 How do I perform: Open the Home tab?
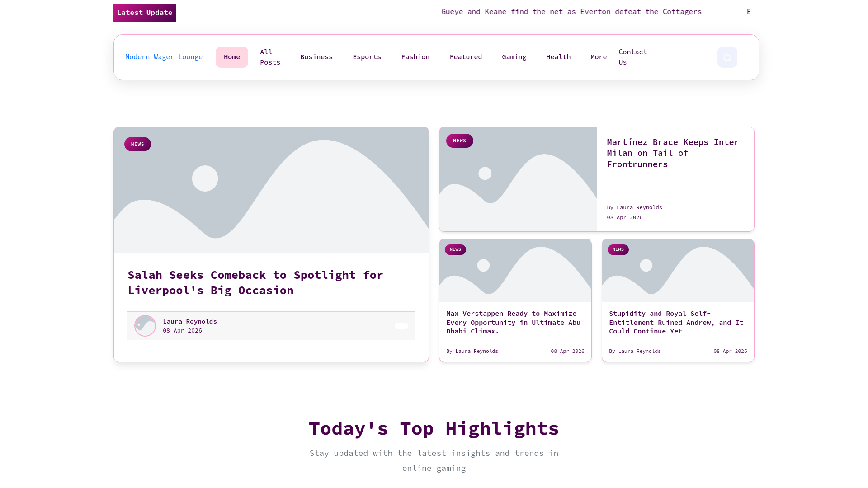[231, 57]
